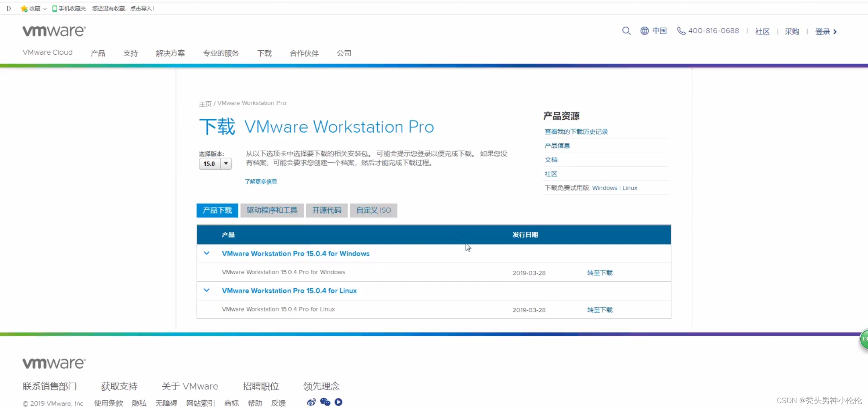Open 关于 VMware in the footer
868x408 pixels.
pos(190,386)
